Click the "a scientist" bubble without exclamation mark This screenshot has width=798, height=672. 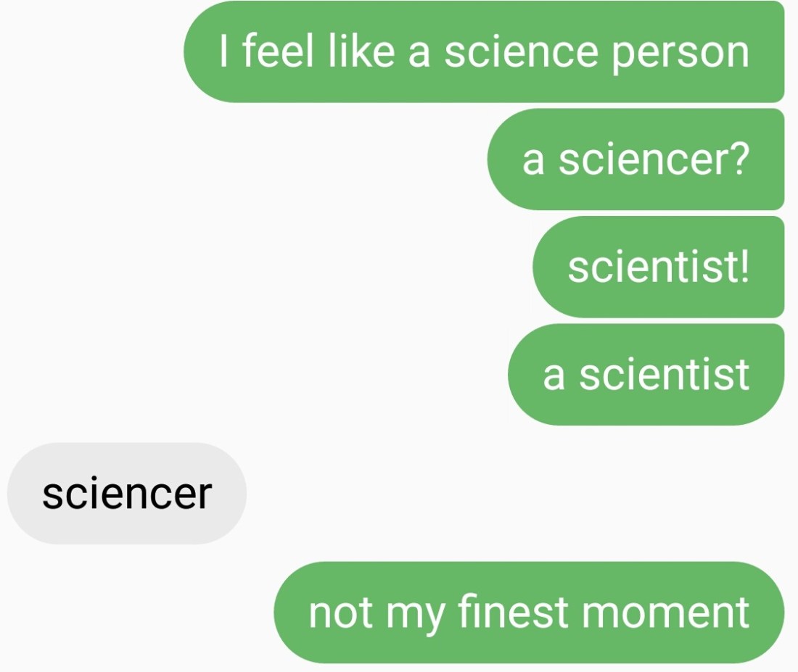(646, 374)
